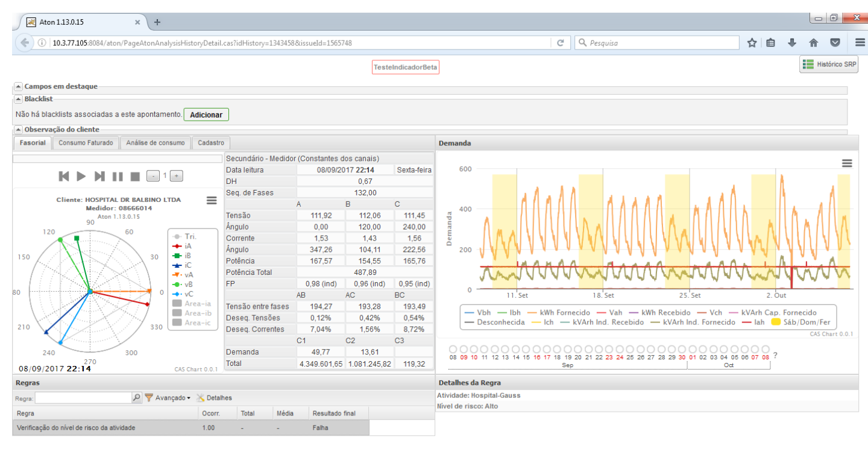Click the search magnifier beside Regra field

click(137, 398)
